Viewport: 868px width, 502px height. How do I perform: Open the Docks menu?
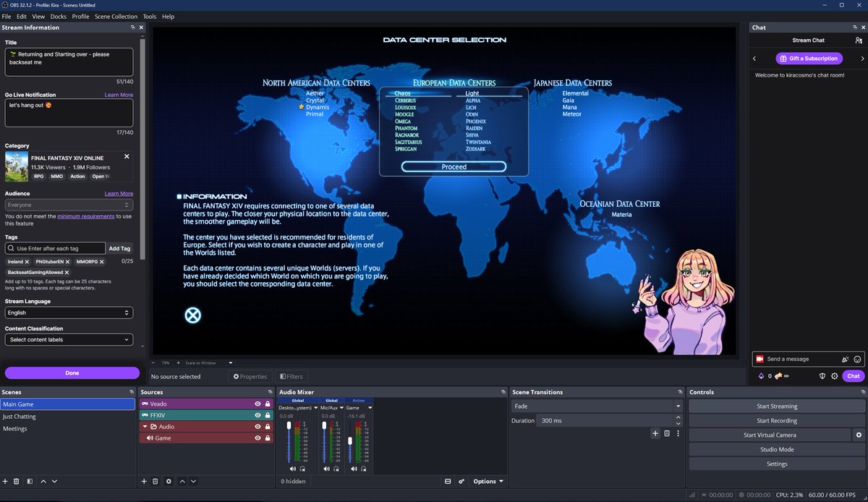pos(59,16)
